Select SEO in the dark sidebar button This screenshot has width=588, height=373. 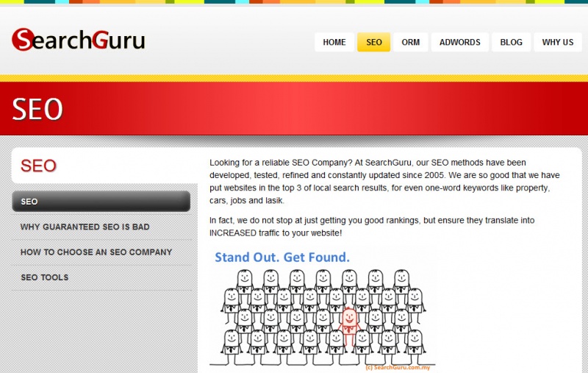click(x=101, y=202)
